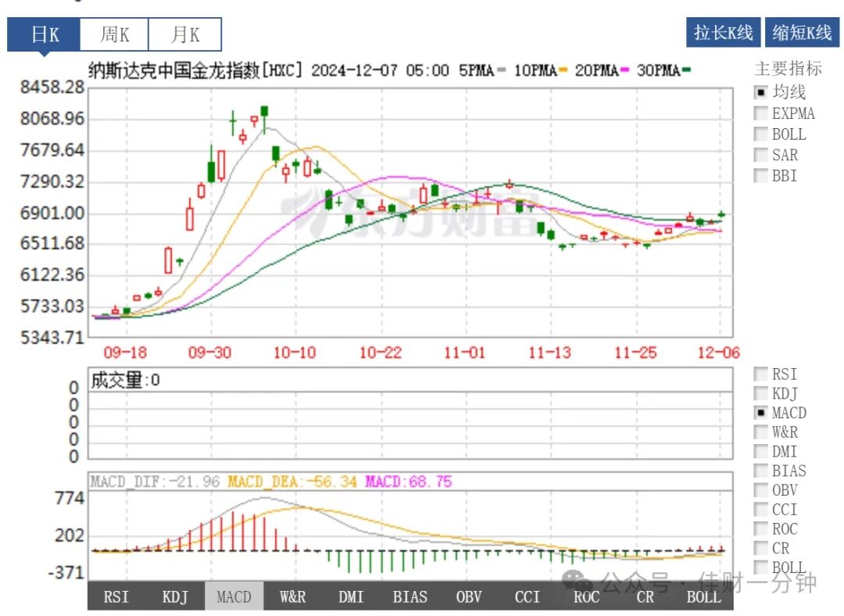Click the magenta MACD:68.75 value
This screenshot has width=844, height=616.
coord(409,482)
